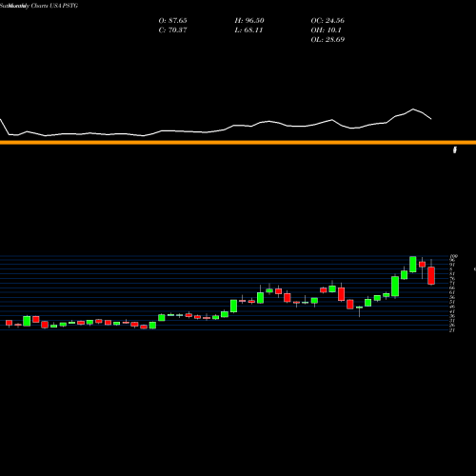Click the 'OH: 10.1' value
The width and height of the screenshot is (476, 476).
click(x=326, y=30)
